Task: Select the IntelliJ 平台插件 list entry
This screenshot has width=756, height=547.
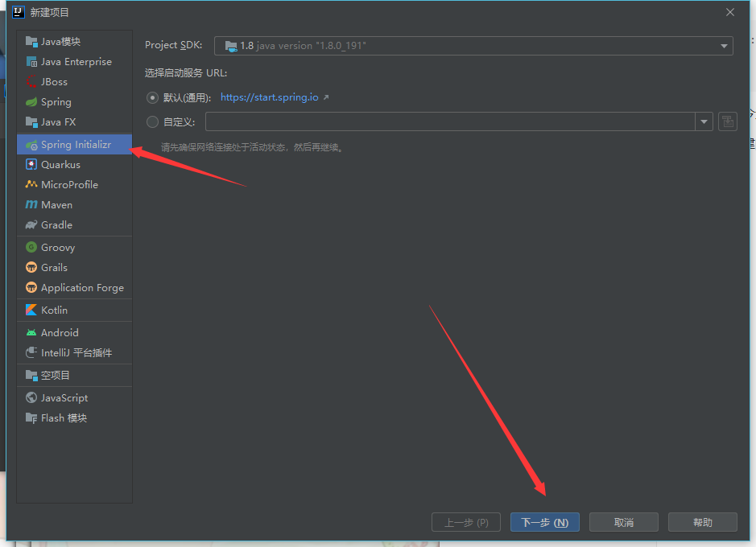Action: pyautogui.click(x=74, y=353)
